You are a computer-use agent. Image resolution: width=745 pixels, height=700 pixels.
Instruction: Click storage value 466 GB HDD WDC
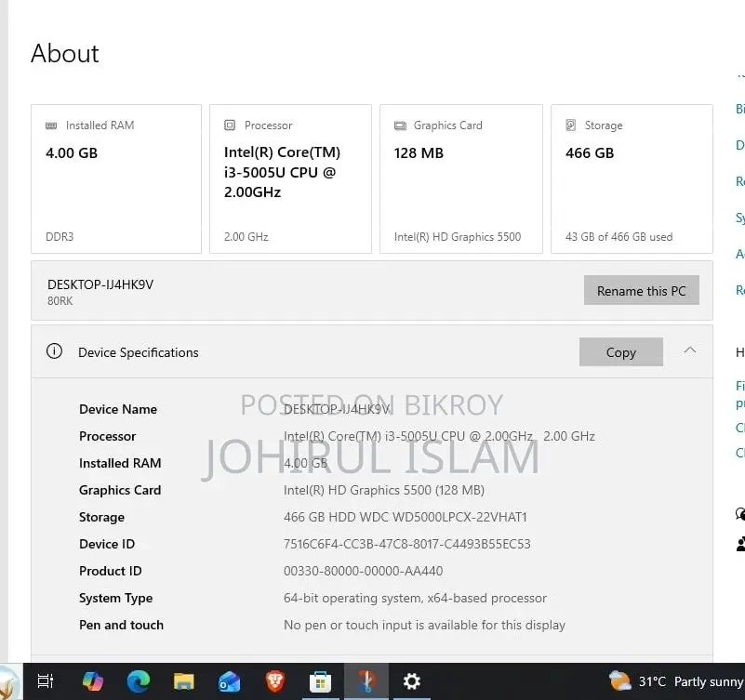[406, 517]
